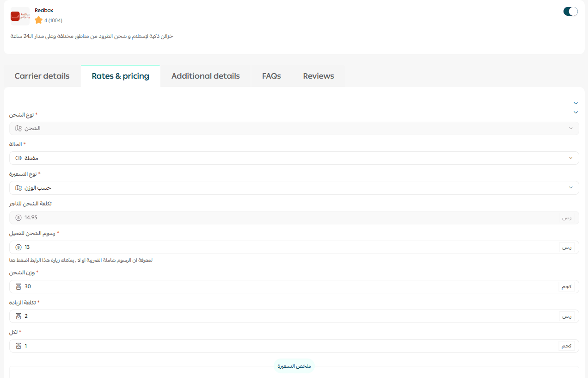Open the status (الحالة) dropdown
Screen dimensions: 588x378
pos(294,158)
